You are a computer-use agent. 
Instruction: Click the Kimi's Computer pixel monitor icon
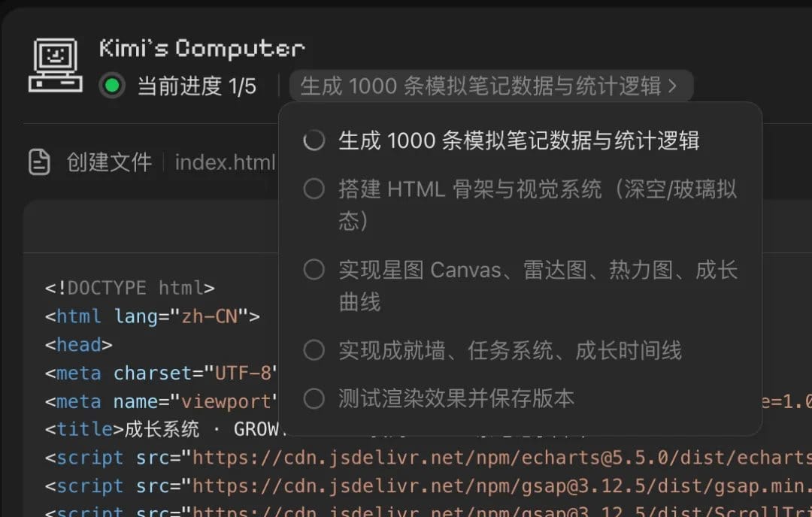click(56, 65)
